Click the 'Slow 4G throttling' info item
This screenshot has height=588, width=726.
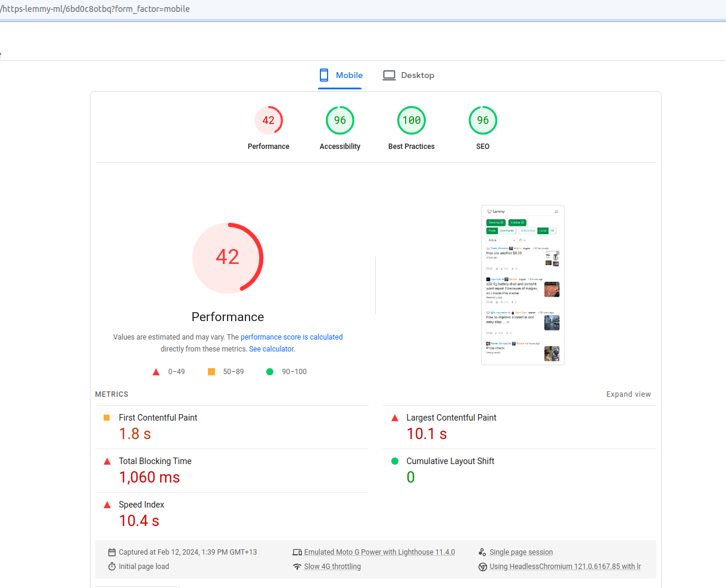[332, 567]
